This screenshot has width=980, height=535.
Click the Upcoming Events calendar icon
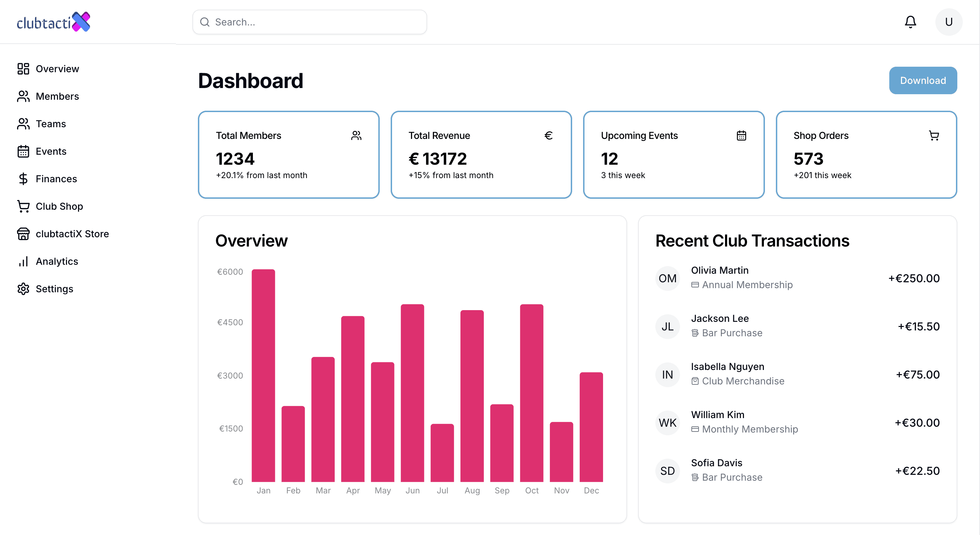tap(741, 135)
